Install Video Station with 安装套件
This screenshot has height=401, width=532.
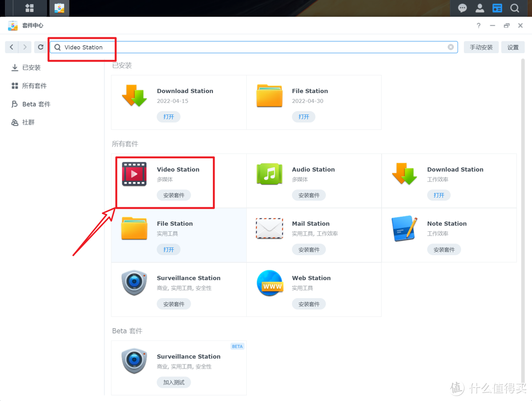click(174, 195)
